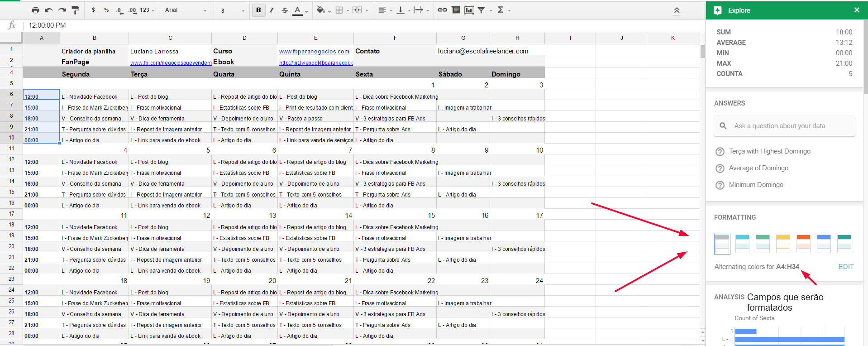This screenshot has height=346, width=868.
Task: Choose the green alternating colors swatch
Action: coord(763,244)
